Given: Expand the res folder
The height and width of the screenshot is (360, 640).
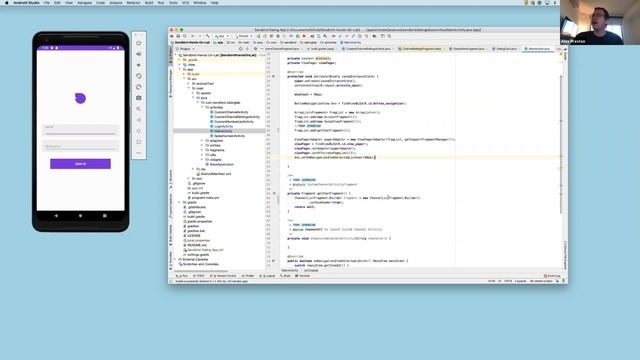Looking at the screenshot, I should point(193,169).
